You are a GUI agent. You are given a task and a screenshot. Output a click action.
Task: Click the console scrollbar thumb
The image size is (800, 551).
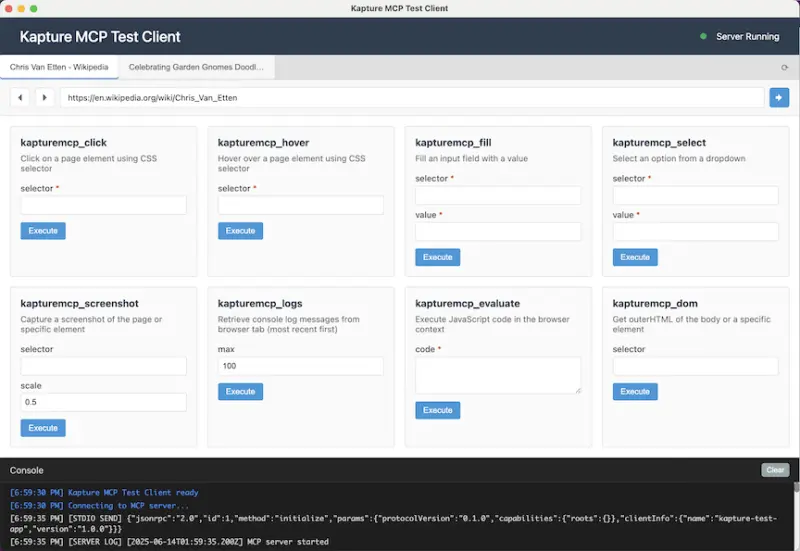(x=796, y=487)
